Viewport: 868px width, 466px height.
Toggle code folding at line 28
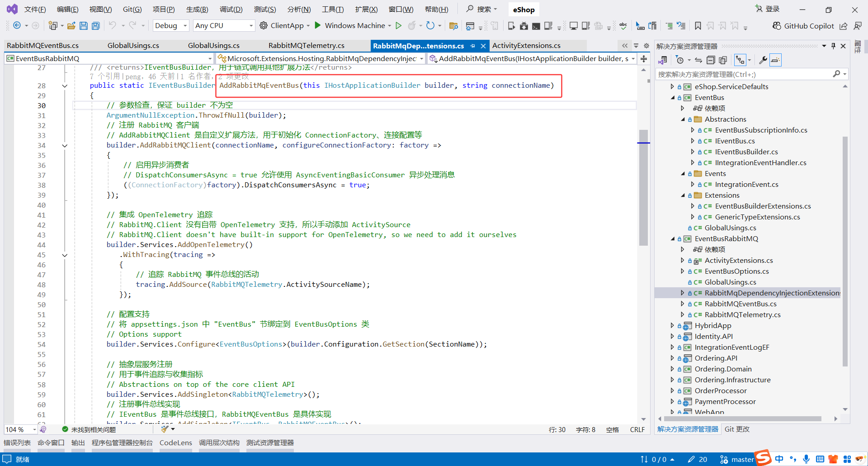65,86
